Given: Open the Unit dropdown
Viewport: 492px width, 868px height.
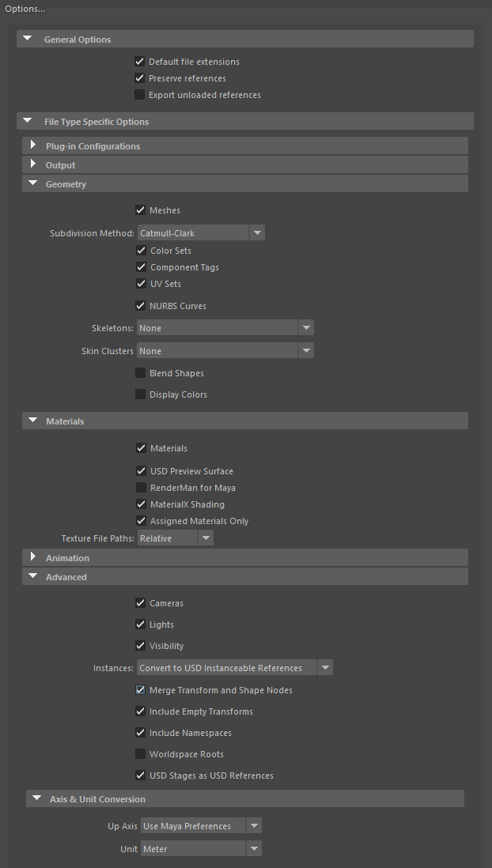Looking at the screenshot, I should pyautogui.click(x=254, y=848).
